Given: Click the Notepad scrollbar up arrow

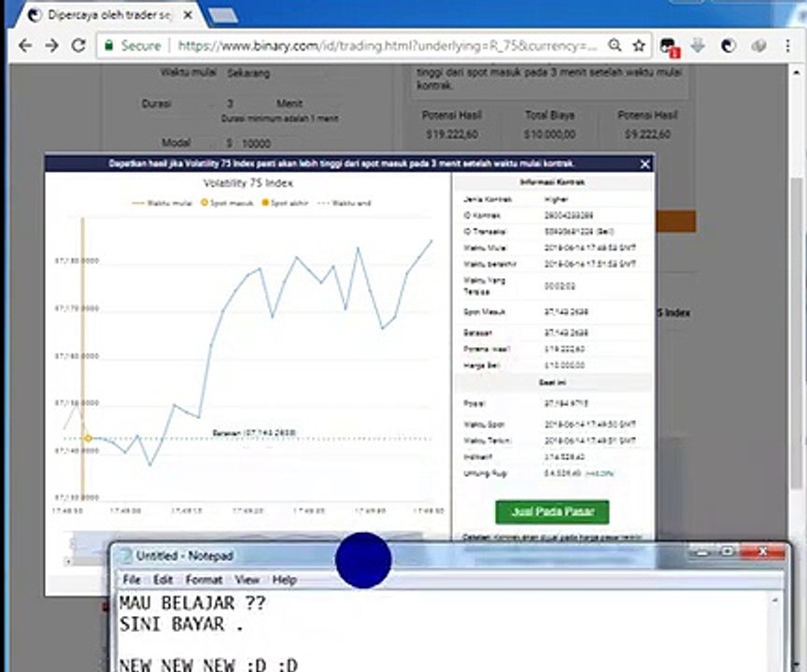Looking at the screenshot, I should click(x=774, y=599).
